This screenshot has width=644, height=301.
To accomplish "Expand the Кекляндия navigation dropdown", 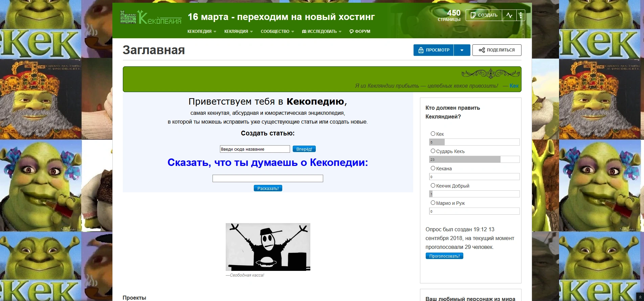I will point(239,31).
